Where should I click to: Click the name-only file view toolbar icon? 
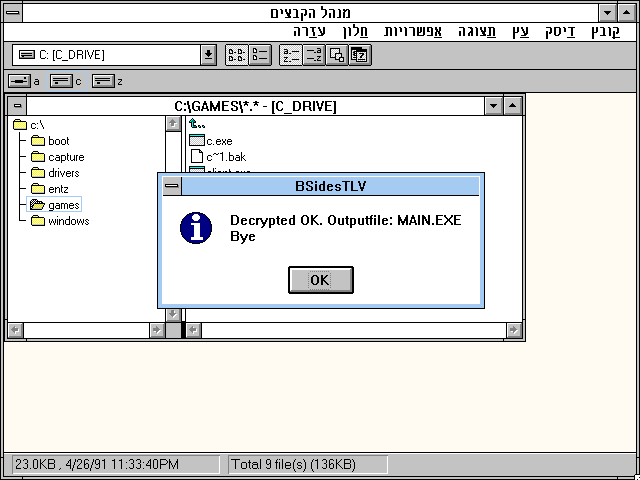(x=235, y=55)
